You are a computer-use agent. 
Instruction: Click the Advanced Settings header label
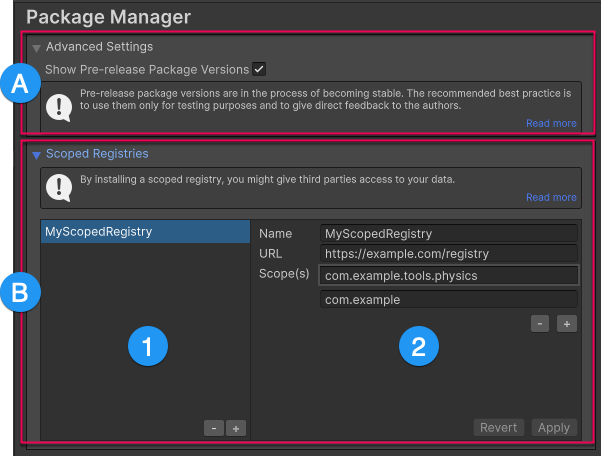click(x=99, y=47)
